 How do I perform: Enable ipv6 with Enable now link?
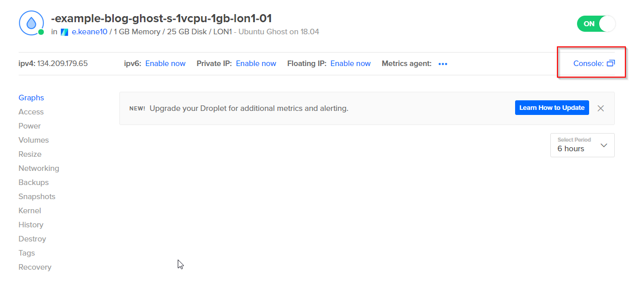click(x=165, y=64)
